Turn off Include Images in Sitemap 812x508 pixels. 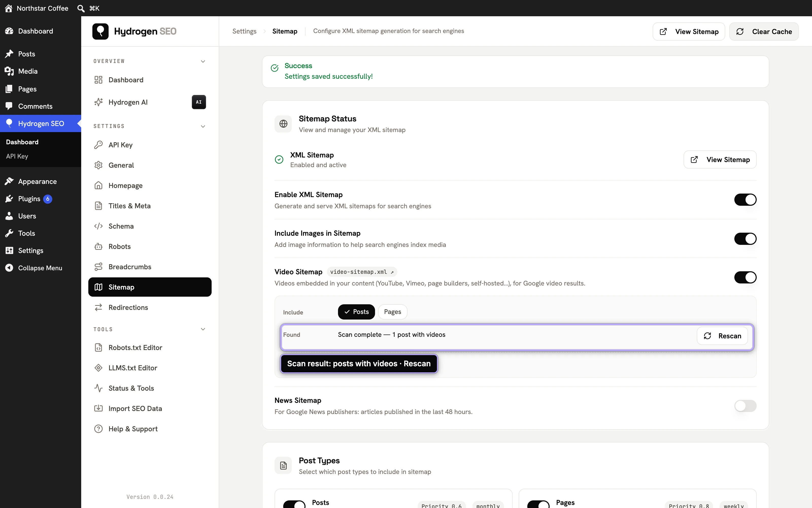pos(745,239)
